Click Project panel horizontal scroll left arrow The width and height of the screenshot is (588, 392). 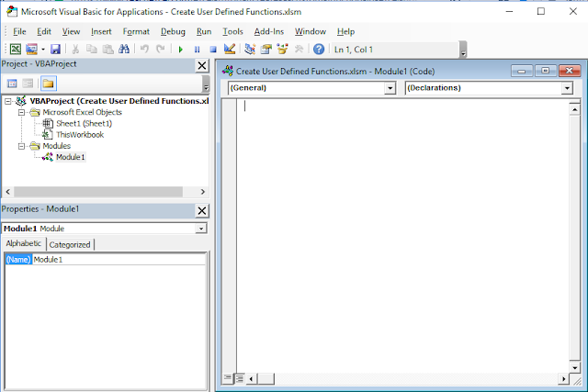coord(8,192)
